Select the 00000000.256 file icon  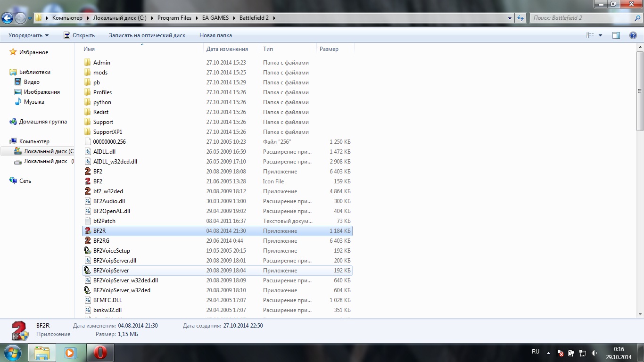click(x=88, y=142)
